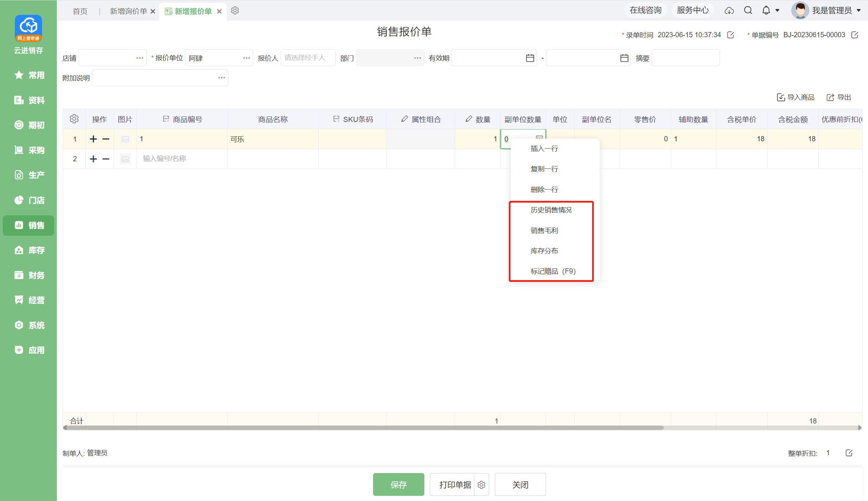Click the search magnifier icon in header
The height and width of the screenshot is (501, 868).
coord(748,11)
